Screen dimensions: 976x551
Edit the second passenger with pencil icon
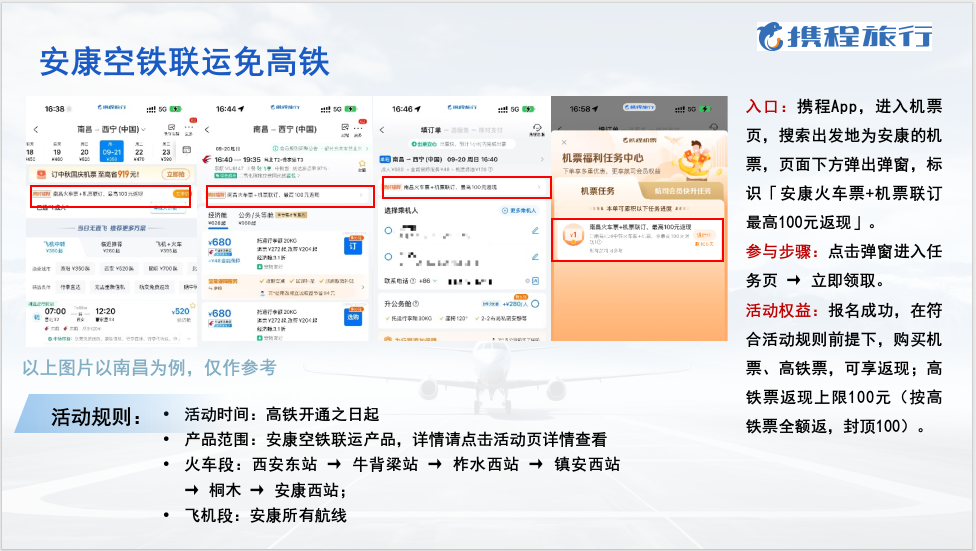pyautogui.click(x=535, y=257)
